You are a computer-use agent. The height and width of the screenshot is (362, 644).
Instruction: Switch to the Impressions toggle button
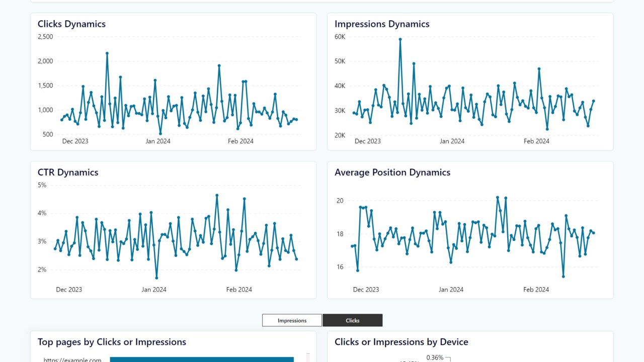point(292,320)
